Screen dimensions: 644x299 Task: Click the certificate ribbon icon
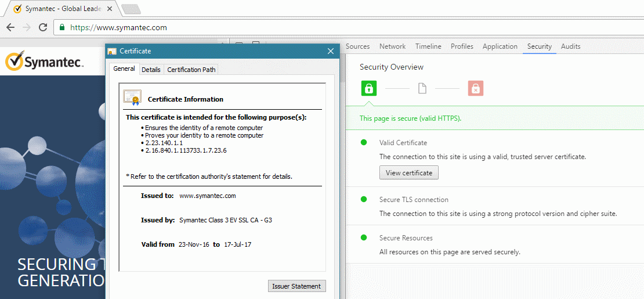coord(132,98)
